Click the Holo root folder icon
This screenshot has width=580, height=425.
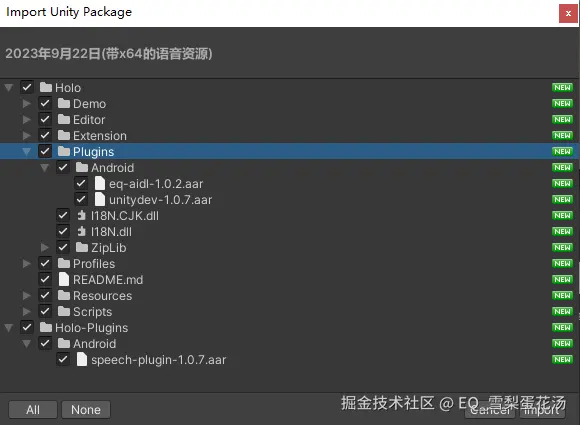[x=46, y=88]
